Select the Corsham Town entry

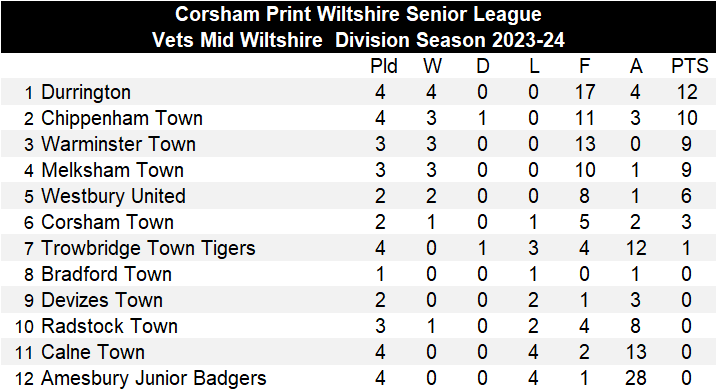coord(108,222)
